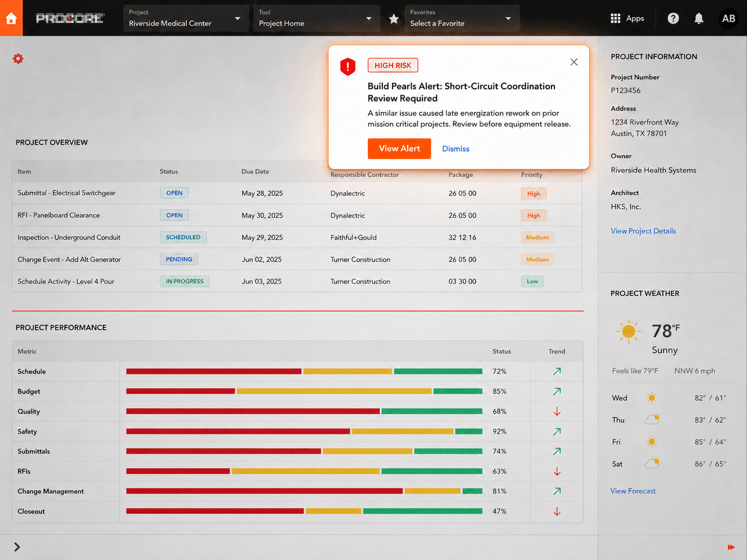Click the View Alert button
This screenshot has height=560, width=747.
click(399, 149)
